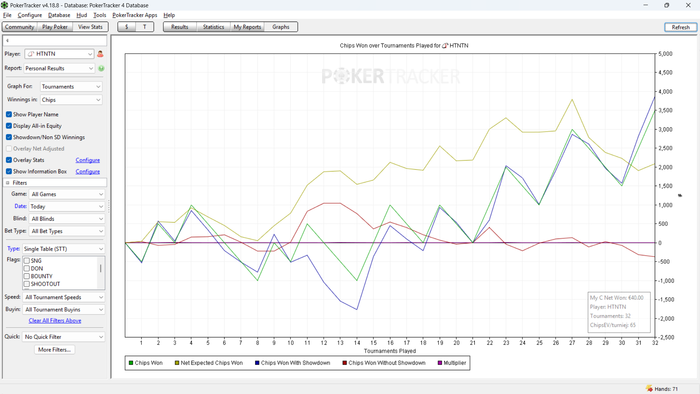Open the Bet Type filter dropdown
The height and width of the screenshot is (394, 700).
point(67,231)
